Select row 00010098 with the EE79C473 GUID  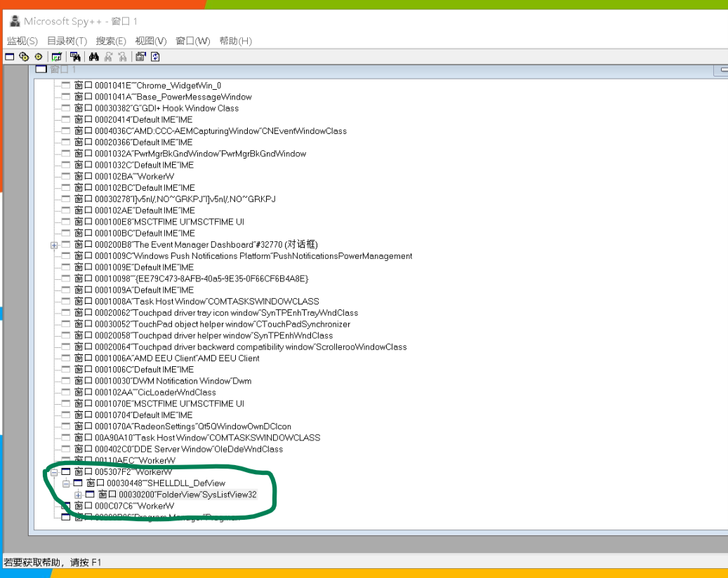[x=191, y=278]
